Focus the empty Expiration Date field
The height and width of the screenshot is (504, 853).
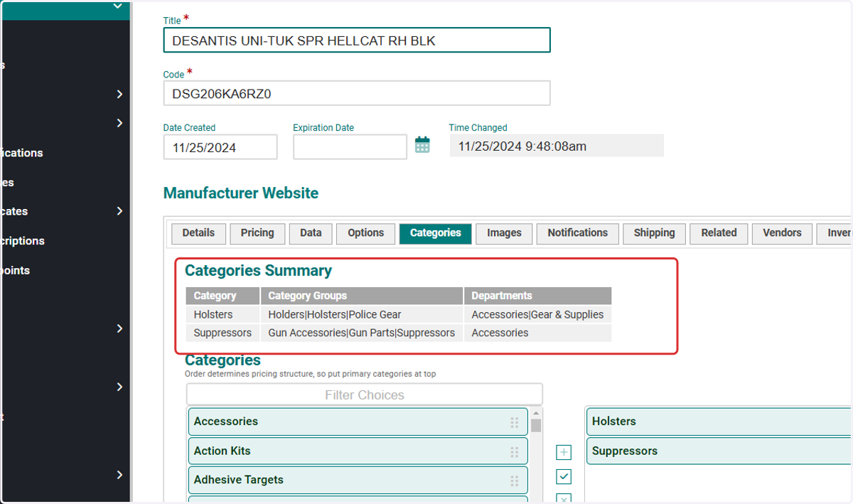coord(350,147)
